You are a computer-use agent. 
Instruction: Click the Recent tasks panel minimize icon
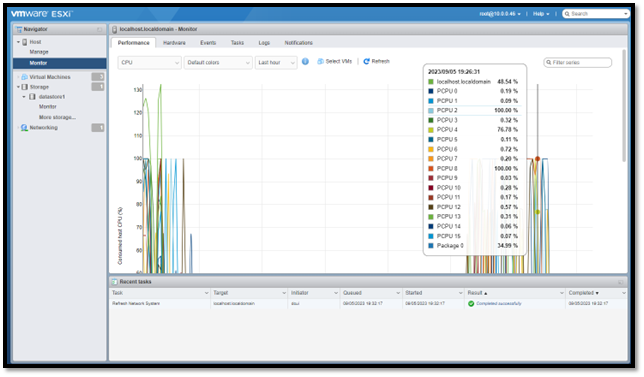point(621,282)
